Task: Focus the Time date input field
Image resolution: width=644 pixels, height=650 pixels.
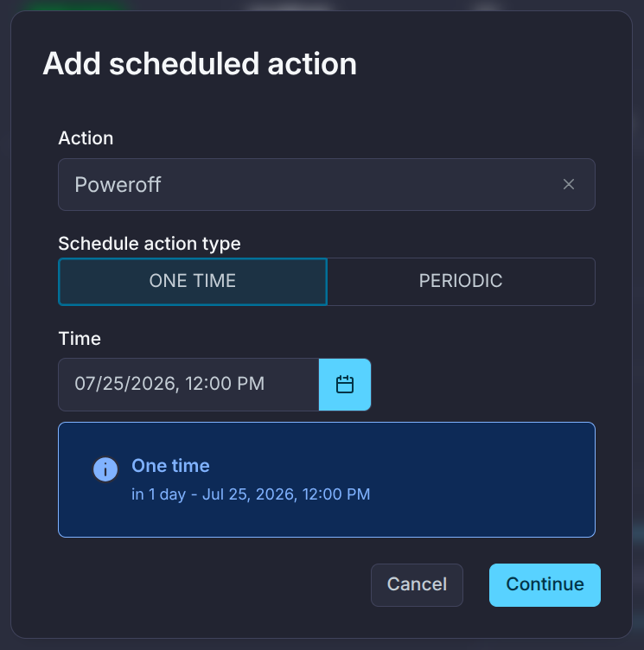Action: click(188, 385)
